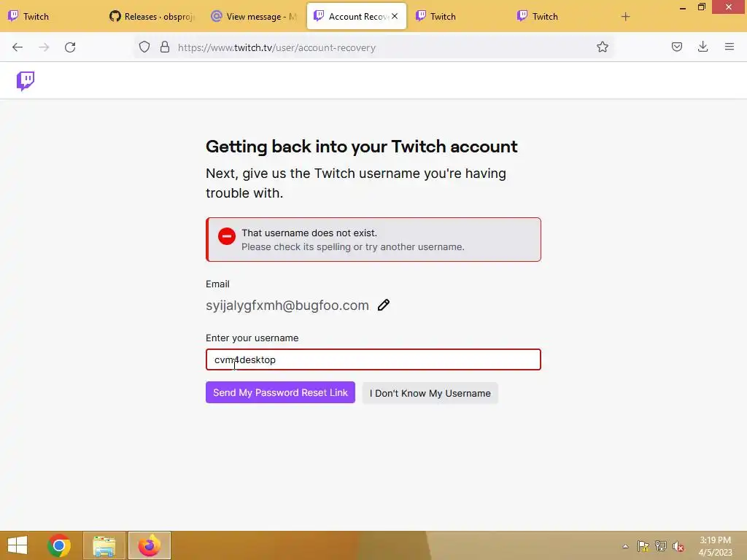Open a new browser tab
Image resolution: width=747 pixels, height=560 pixels.
coord(625,17)
